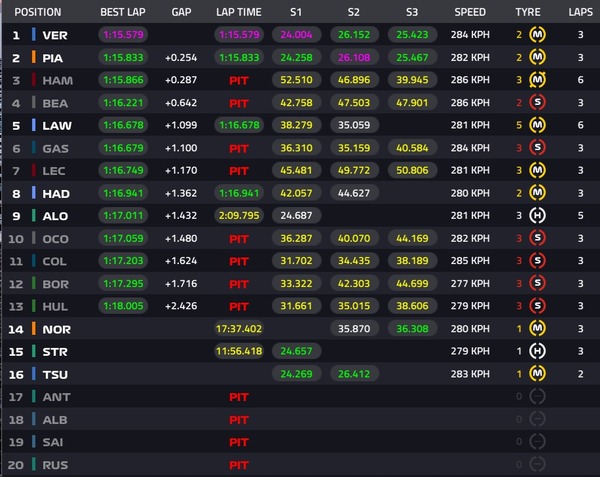Image resolution: width=600 pixels, height=477 pixels.
Task: Select the soft tyre icon for GAS
Action: pyautogui.click(x=536, y=148)
